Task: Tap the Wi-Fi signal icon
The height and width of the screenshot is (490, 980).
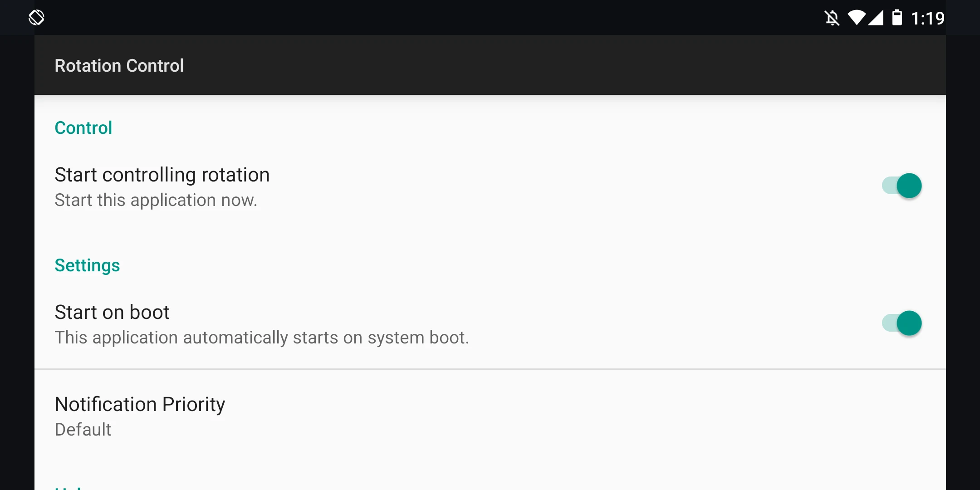Action: click(856, 18)
